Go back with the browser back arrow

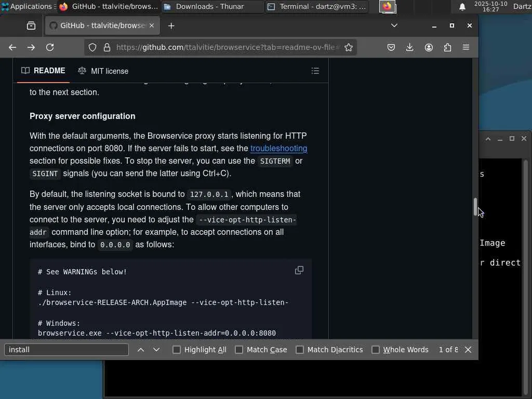(12, 47)
